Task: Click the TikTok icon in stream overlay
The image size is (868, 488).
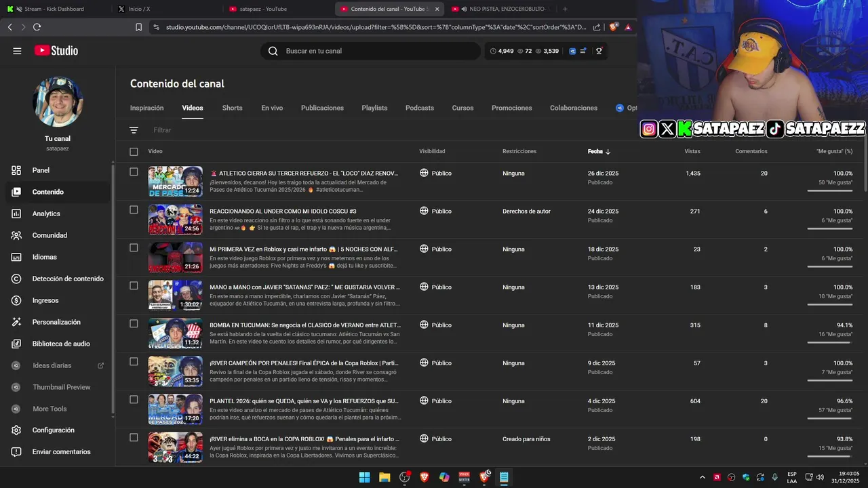Action: [776, 129]
